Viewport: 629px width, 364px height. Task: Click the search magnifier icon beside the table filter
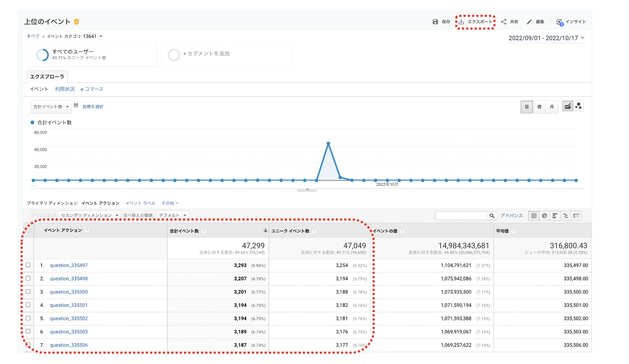pos(492,216)
